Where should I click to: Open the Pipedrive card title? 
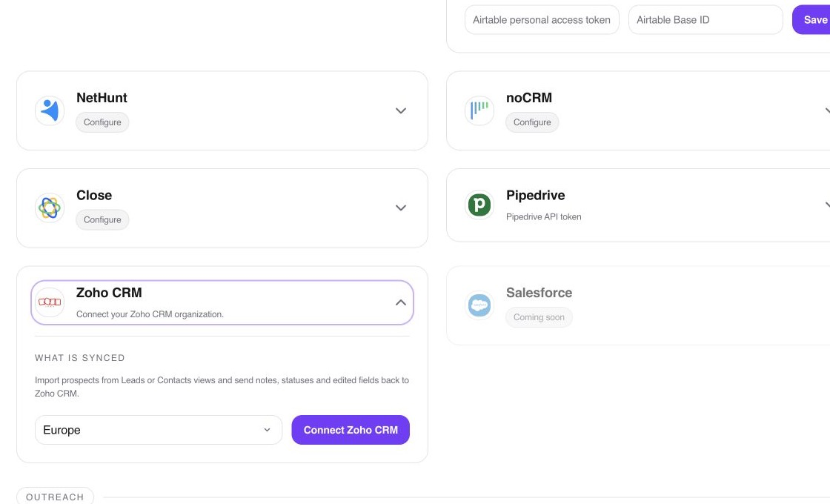535,196
